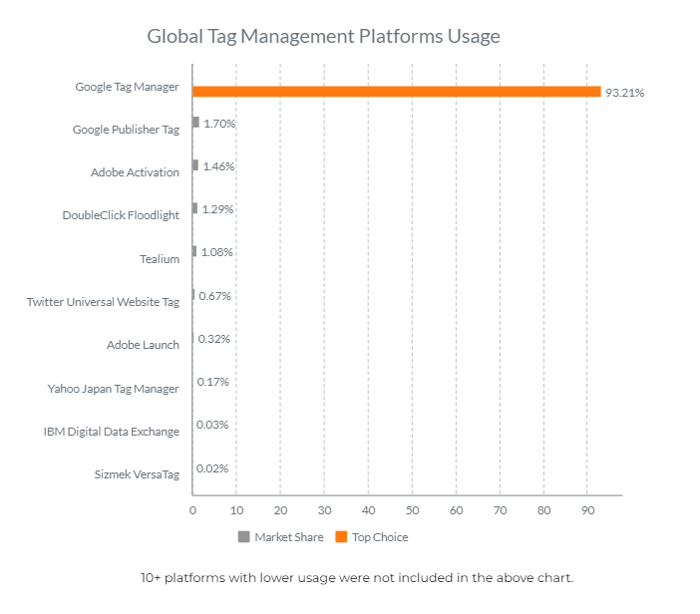This screenshot has width=700, height=614.
Task: Click the 'Top Choice' legend label
Action: tap(380, 537)
